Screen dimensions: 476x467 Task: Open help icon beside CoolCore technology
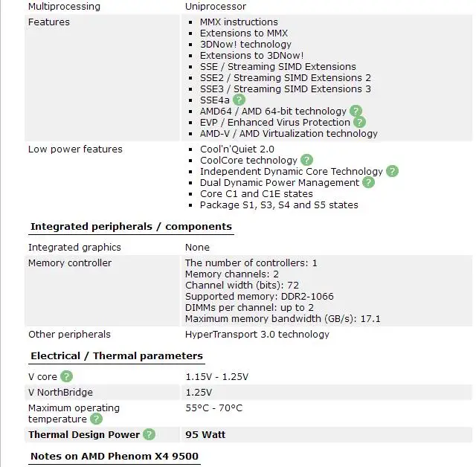click(x=306, y=160)
